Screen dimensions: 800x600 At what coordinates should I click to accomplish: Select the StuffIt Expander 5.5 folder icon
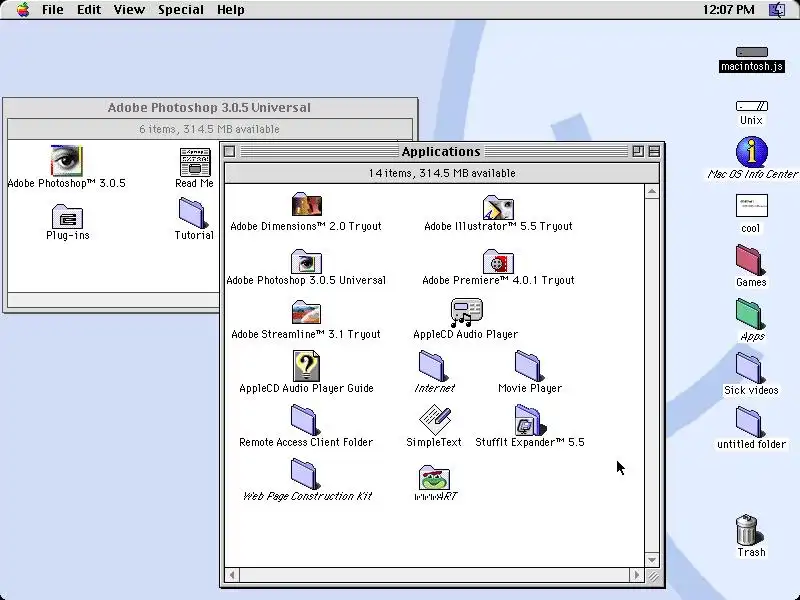530,420
